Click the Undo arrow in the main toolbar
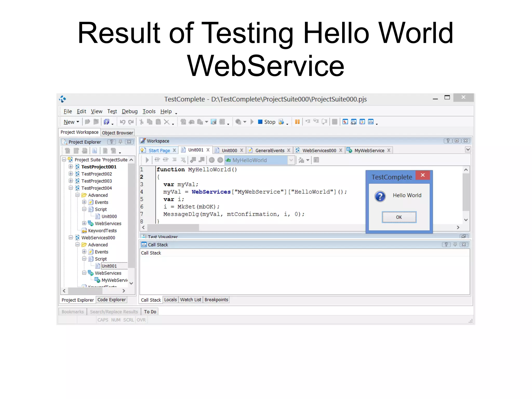This screenshot has width=532, height=399. (123, 122)
